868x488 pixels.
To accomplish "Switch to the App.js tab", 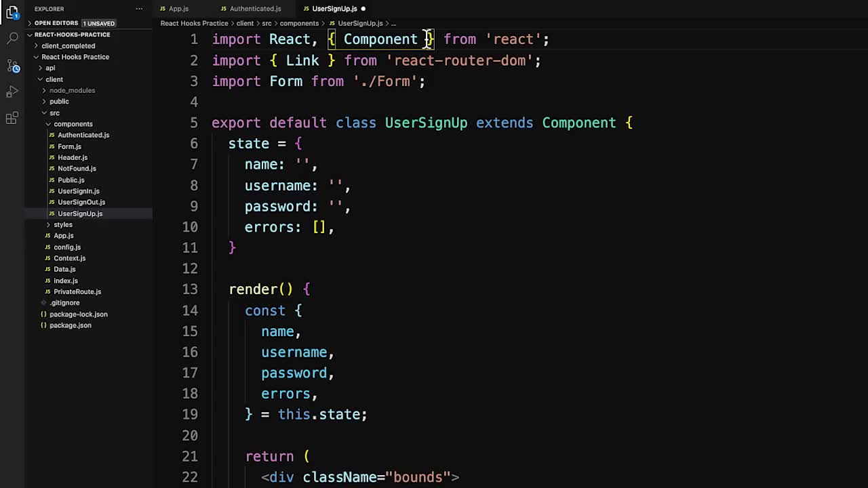I will tap(178, 8).
